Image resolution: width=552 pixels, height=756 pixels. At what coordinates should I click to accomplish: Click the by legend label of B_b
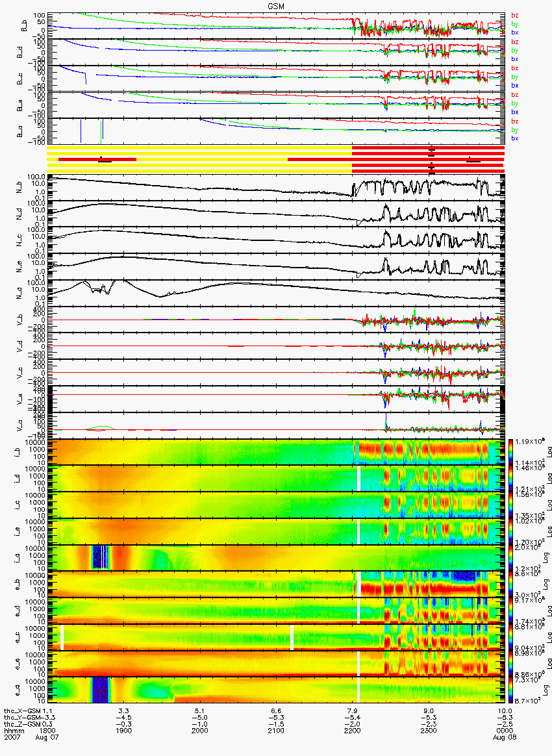(x=515, y=23)
